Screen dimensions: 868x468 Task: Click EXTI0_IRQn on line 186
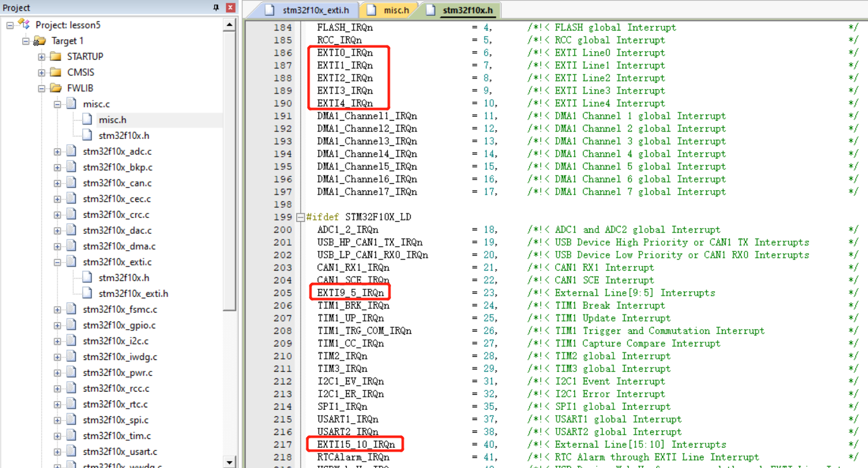[x=345, y=53]
